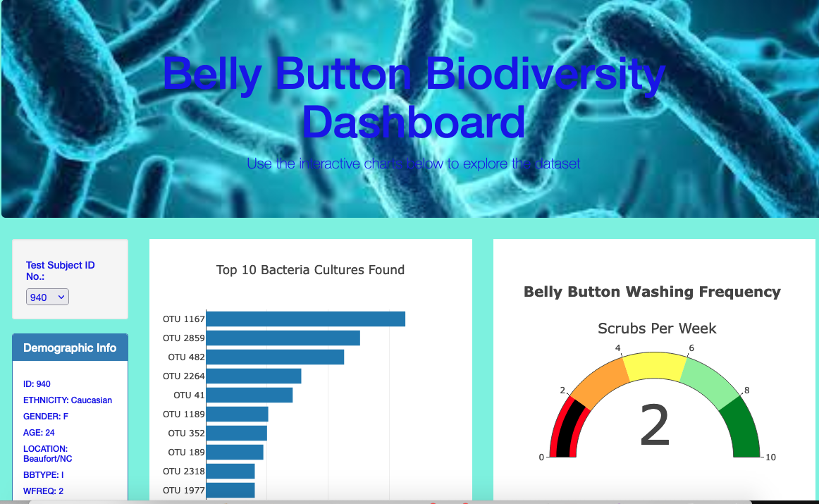Click the OTU 2264 bar
The image size is (819, 504).
pyautogui.click(x=254, y=376)
